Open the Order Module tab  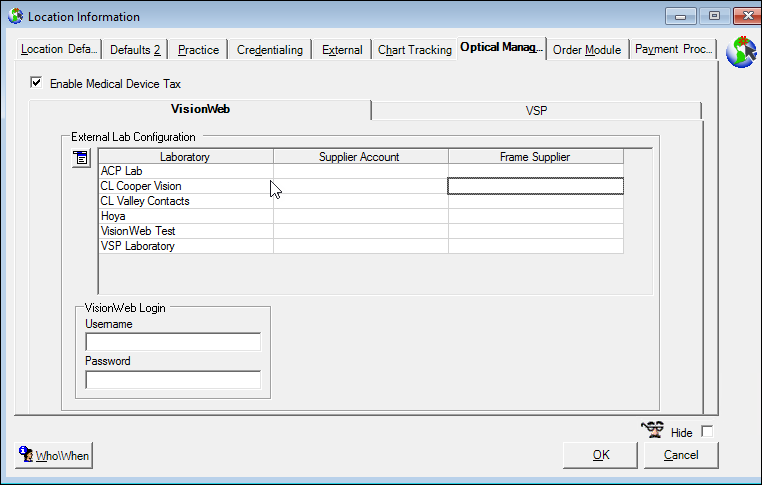pyautogui.click(x=587, y=50)
